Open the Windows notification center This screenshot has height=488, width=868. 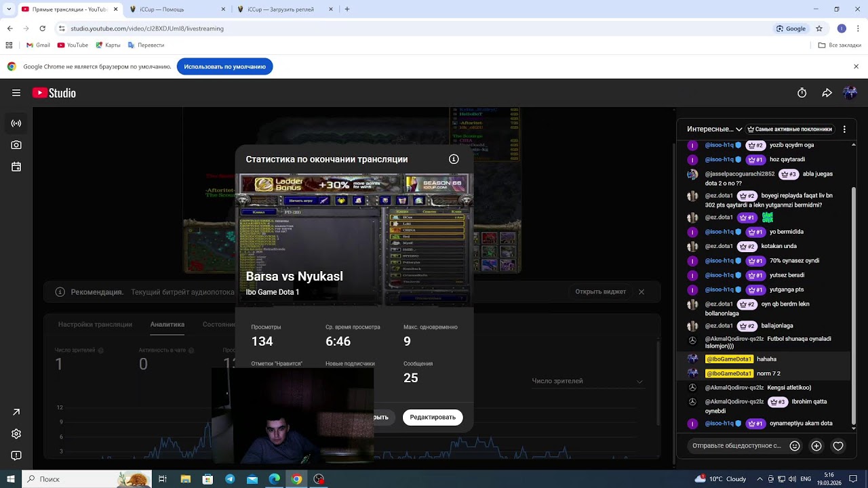[x=854, y=479]
